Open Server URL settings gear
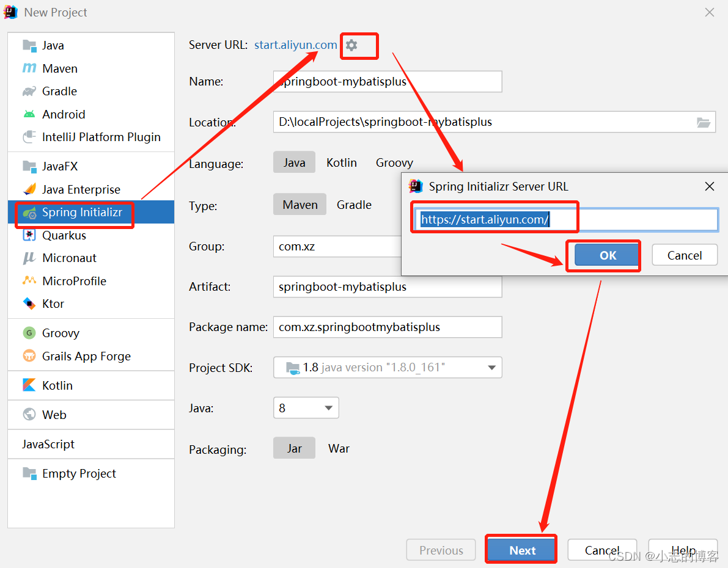Image resolution: width=728 pixels, height=568 pixels. pos(351,45)
